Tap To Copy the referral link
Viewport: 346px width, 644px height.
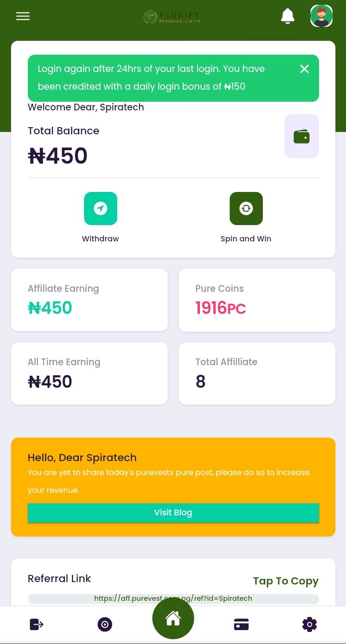click(285, 581)
